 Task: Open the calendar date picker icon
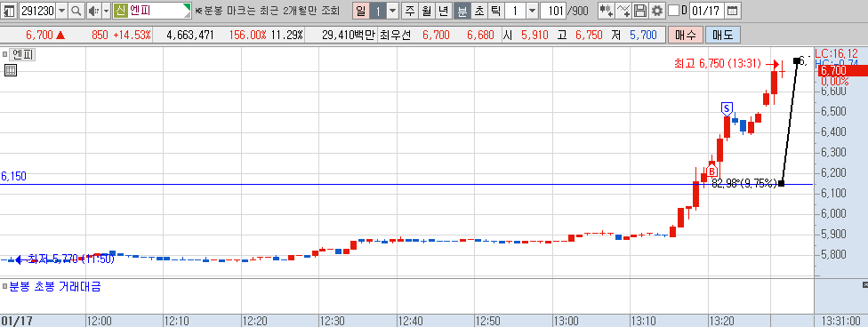732,11
